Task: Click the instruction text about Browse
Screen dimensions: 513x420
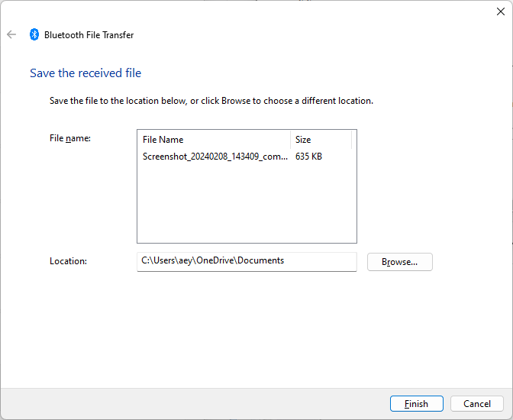Action: (211, 101)
